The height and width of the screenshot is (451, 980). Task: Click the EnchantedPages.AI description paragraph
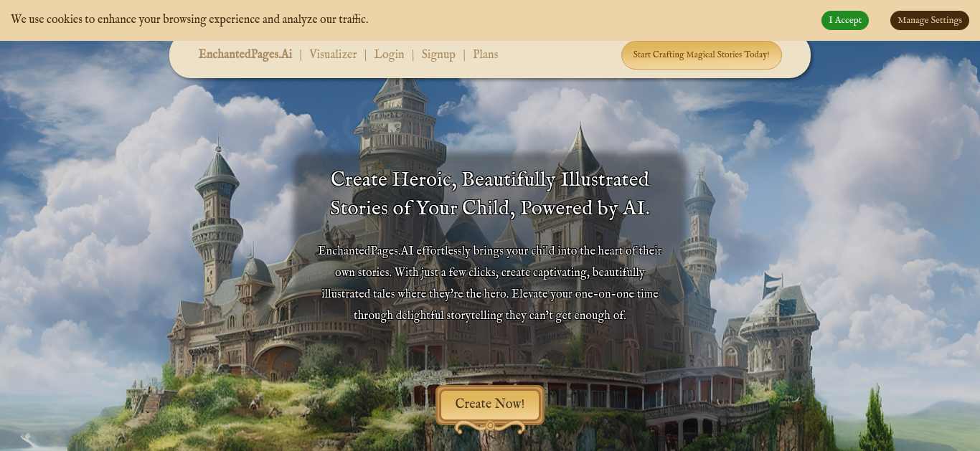pos(490,283)
